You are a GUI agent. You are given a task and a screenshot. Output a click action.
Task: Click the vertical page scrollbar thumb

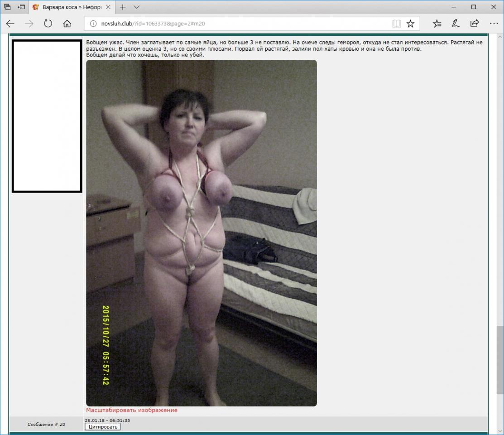coord(500,360)
